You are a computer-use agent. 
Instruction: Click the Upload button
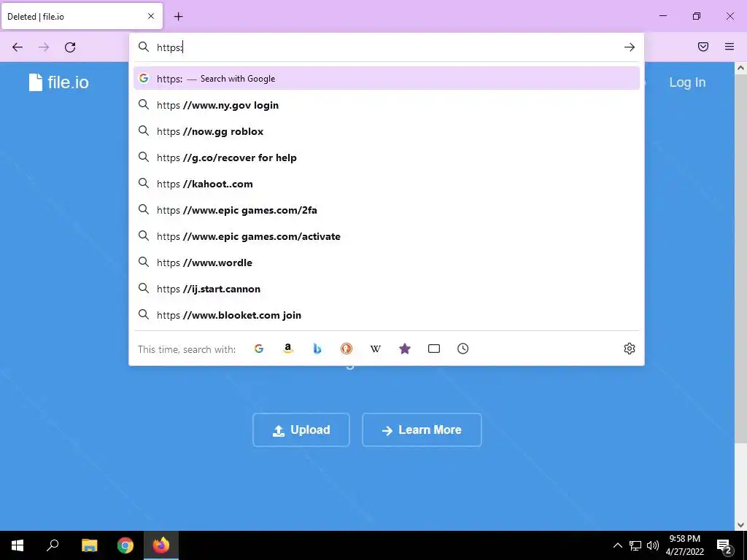(x=301, y=430)
